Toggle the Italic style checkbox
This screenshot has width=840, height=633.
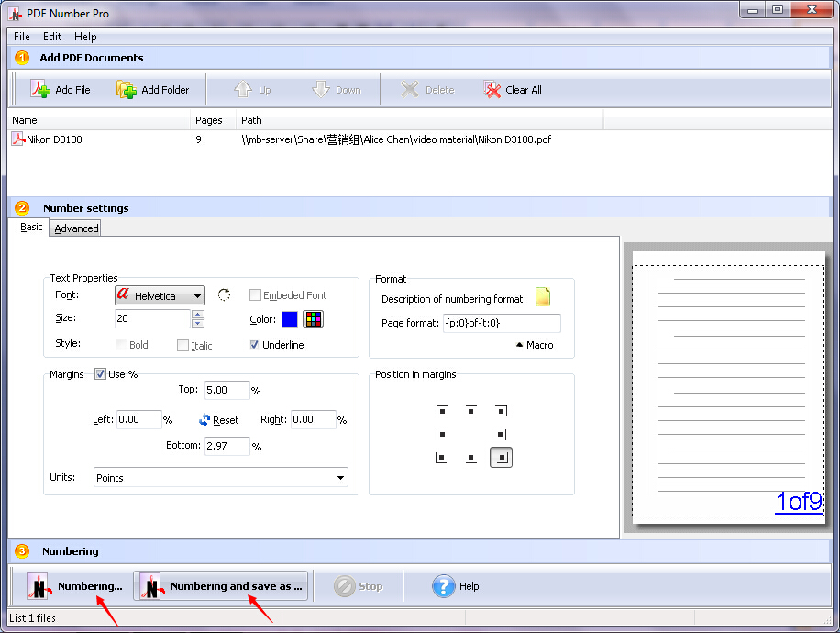pyautogui.click(x=182, y=345)
